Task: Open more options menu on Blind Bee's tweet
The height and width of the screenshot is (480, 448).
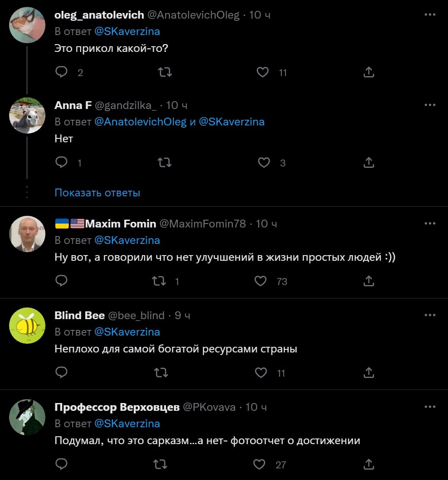Action: pyautogui.click(x=430, y=315)
